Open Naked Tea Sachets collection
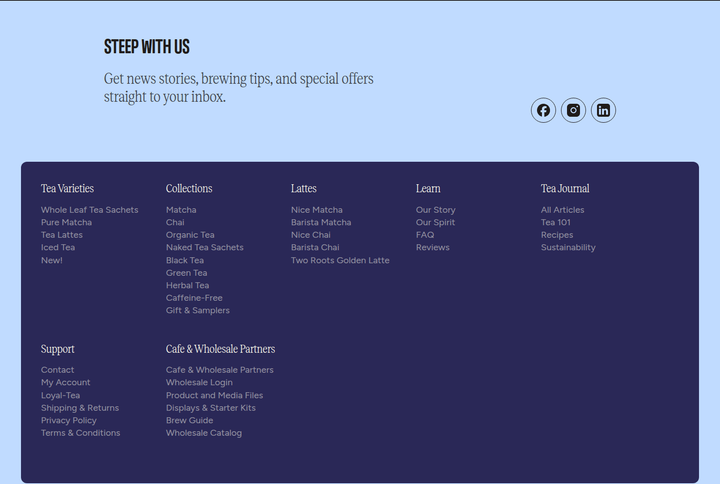The height and width of the screenshot is (484, 720). tap(205, 248)
